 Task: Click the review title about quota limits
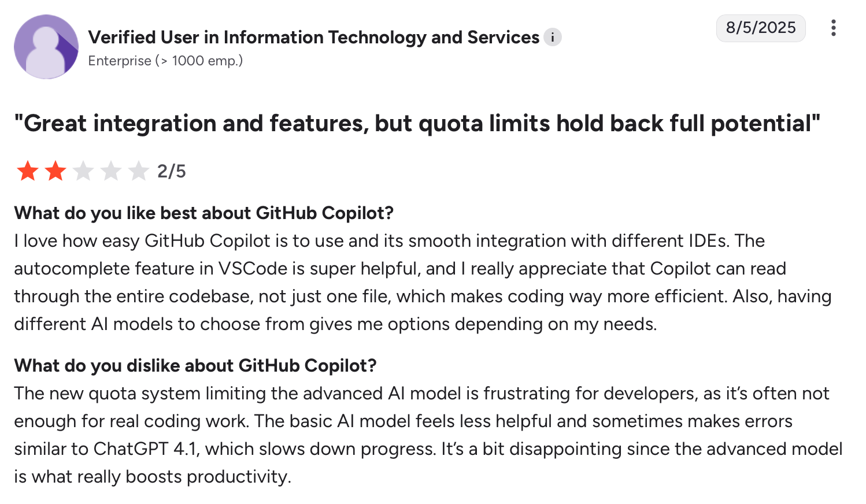pyautogui.click(x=417, y=123)
